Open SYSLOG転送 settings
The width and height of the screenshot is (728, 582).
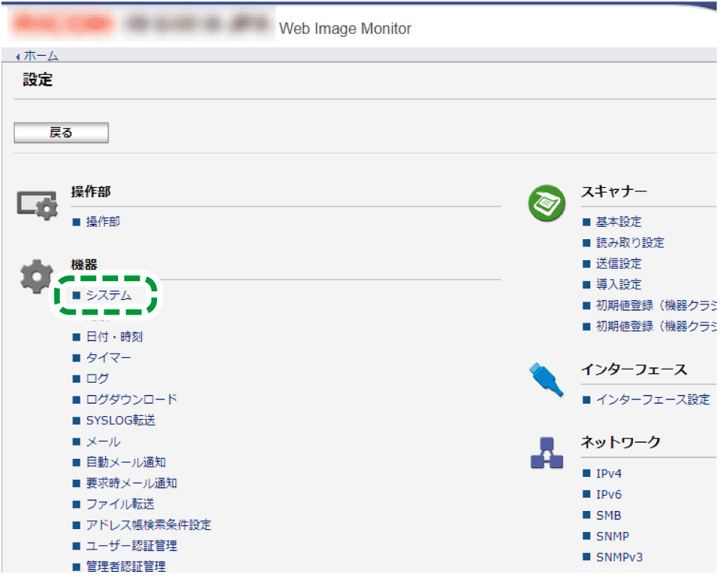click(x=120, y=420)
